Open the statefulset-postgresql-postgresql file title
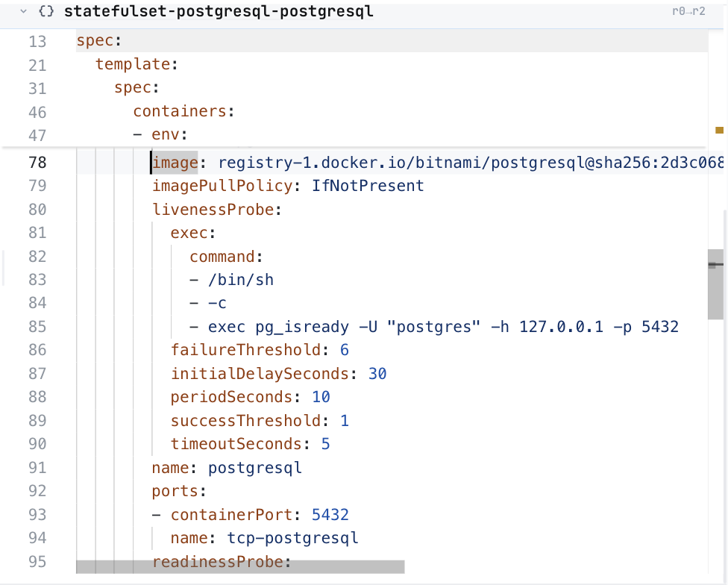Screen dimensions: 728x585 point(219,11)
